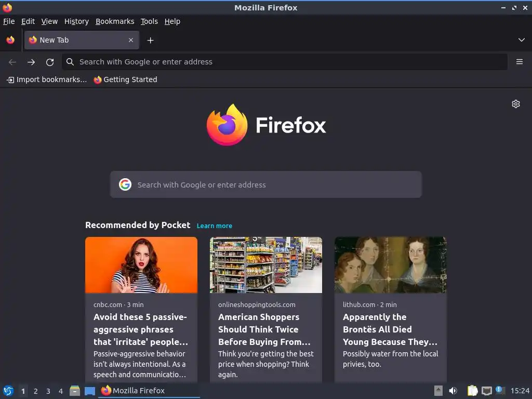Image resolution: width=532 pixels, height=399 pixels.
Task: Switch to workspace 4
Action: [x=61, y=391]
